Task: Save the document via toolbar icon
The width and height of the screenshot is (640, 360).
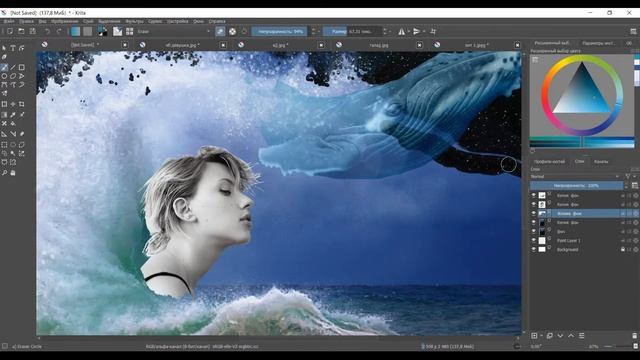Action: (33, 31)
